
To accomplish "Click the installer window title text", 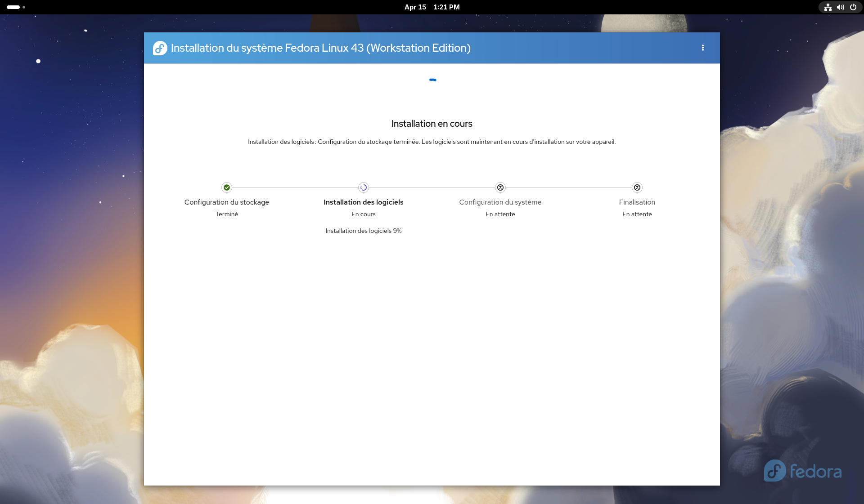I will pyautogui.click(x=320, y=48).
